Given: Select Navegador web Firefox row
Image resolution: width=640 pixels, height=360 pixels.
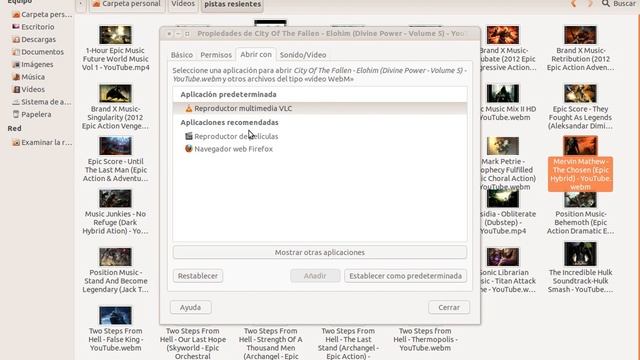Looking at the screenshot, I should 320,149.
